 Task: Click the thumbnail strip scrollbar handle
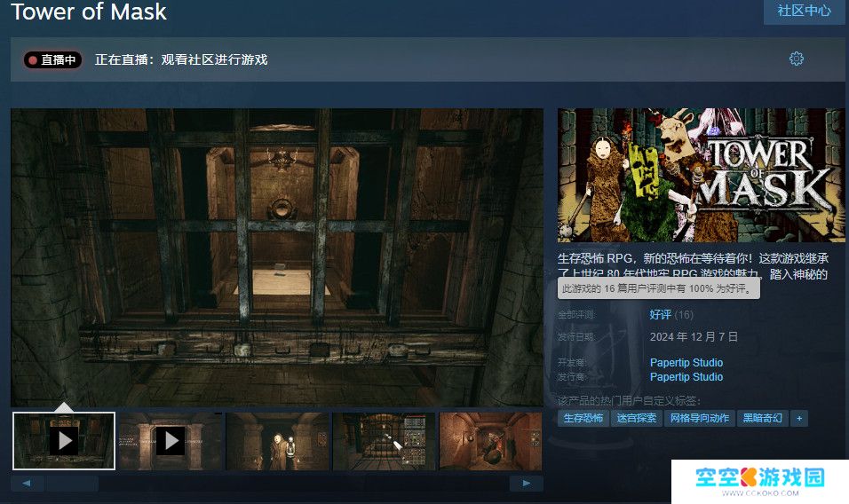coord(71,483)
